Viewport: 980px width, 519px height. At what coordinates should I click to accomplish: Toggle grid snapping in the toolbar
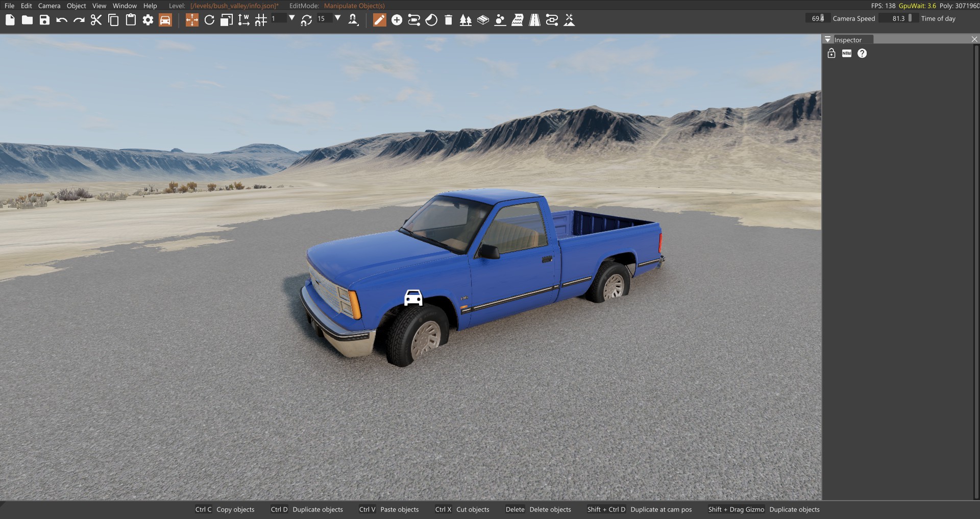pyautogui.click(x=261, y=20)
